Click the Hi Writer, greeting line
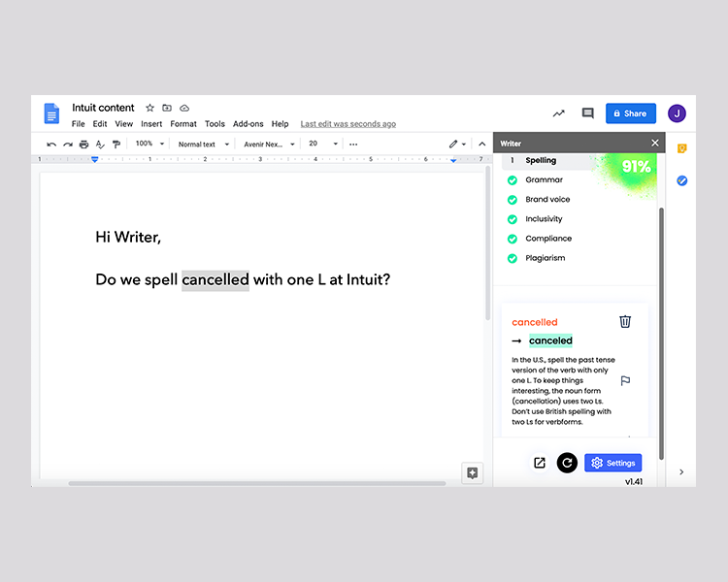Viewport: 728px width, 582px height. pos(128,237)
